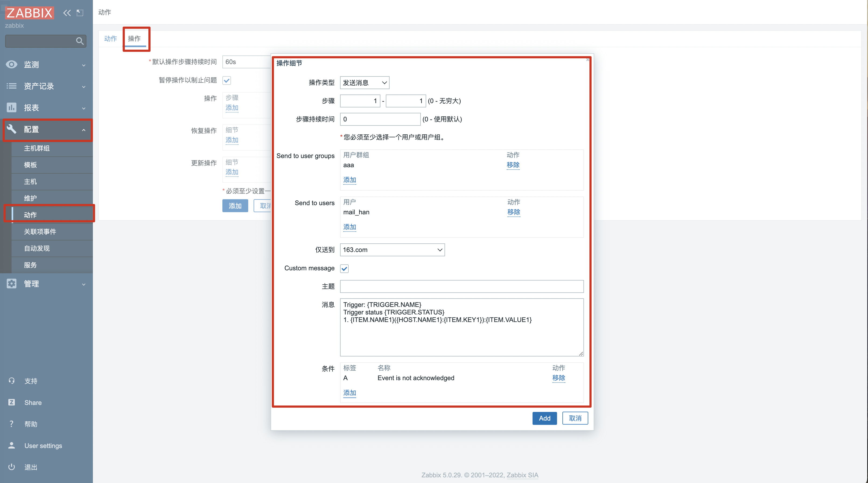Click the Zabbix logo

point(30,13)
